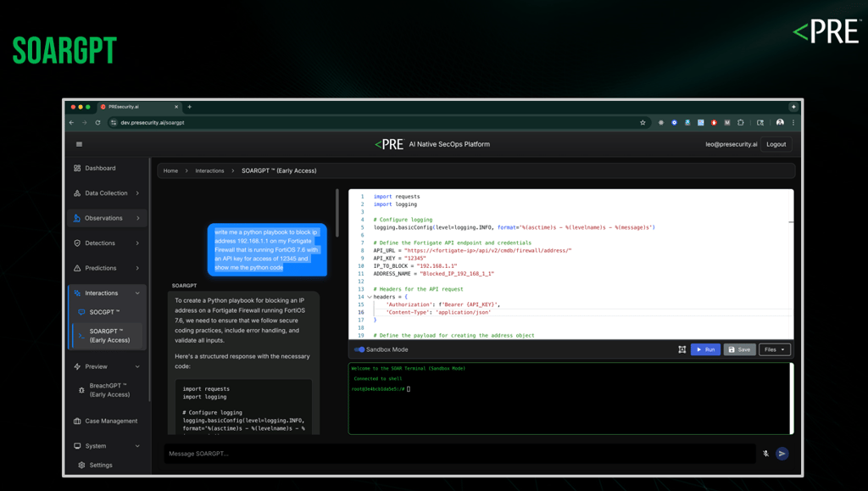
Task: Click the Interactions sidebar icon
Action: coord(77,293)
